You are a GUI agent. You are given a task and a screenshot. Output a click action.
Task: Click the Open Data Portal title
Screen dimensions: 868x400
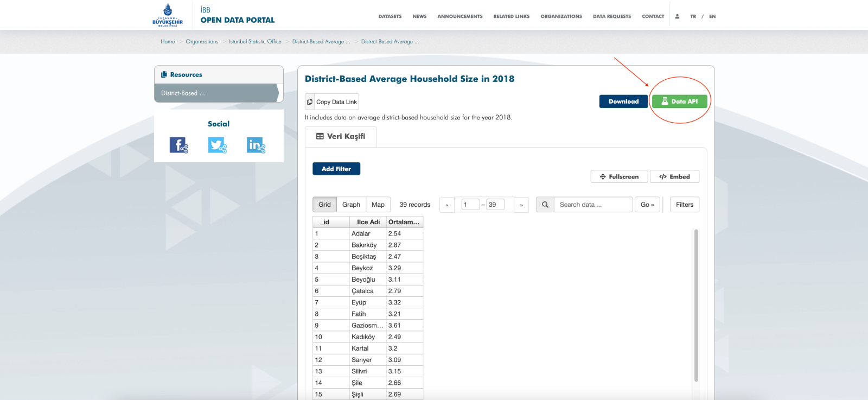pyautogui.click(x=238, y=20)
